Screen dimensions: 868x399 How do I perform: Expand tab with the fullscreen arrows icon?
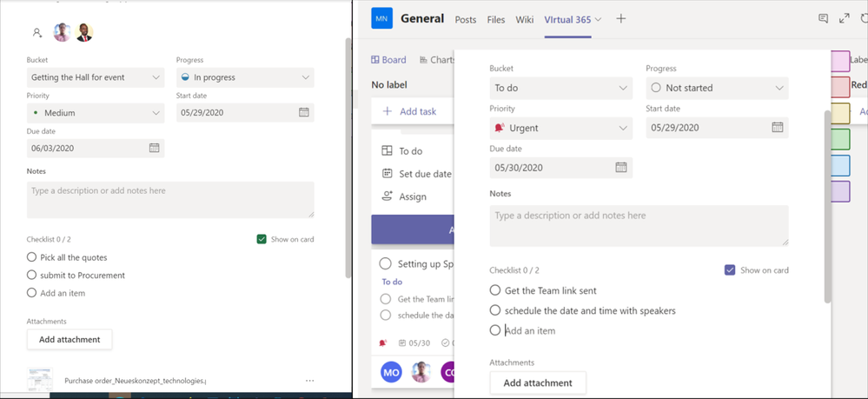[845, 18]
